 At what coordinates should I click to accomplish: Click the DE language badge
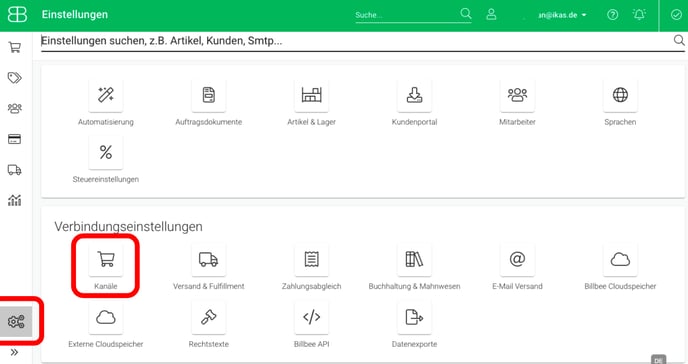point(658,360)
